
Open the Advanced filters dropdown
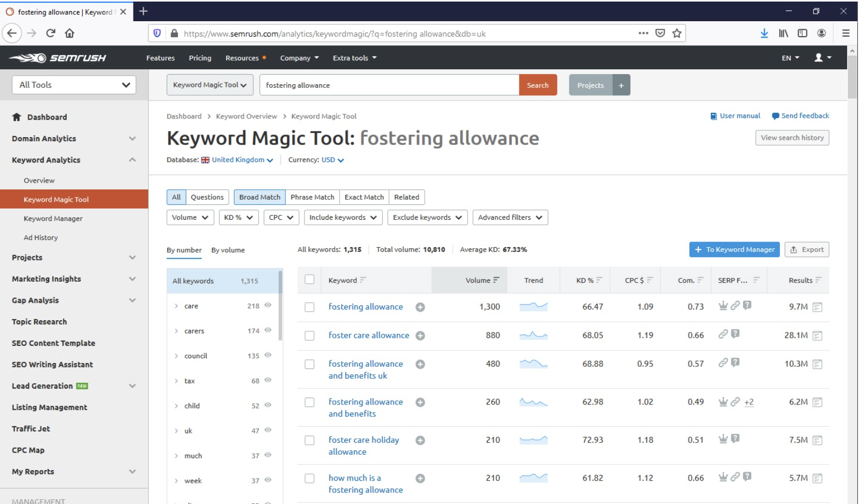(x=510, y=218)
